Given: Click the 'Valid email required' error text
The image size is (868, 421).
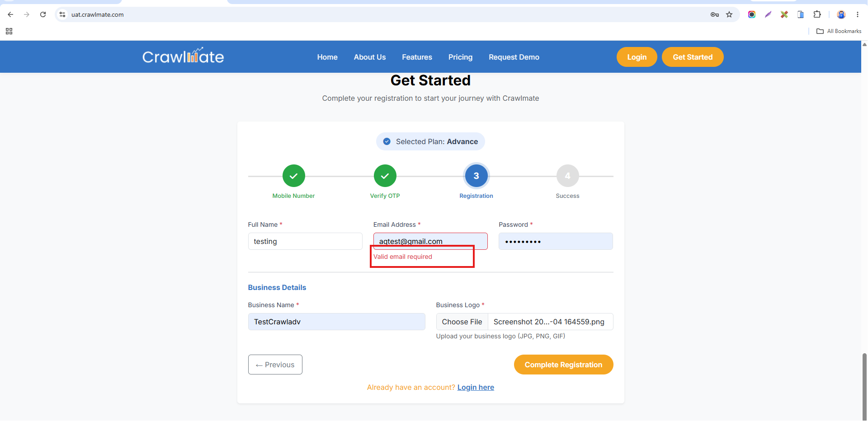Looking at the screenshot, I should [x=403, y=257].
